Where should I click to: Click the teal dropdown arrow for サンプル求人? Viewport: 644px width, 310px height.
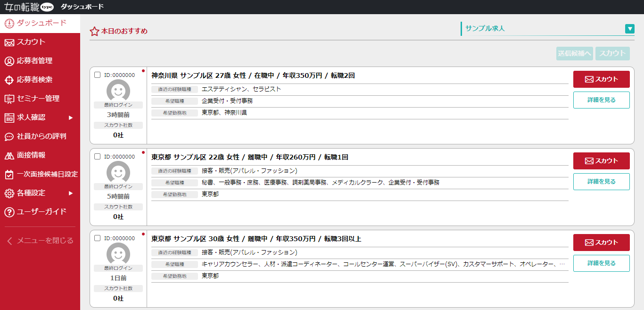pyautogui.click(x=630, y=29)
